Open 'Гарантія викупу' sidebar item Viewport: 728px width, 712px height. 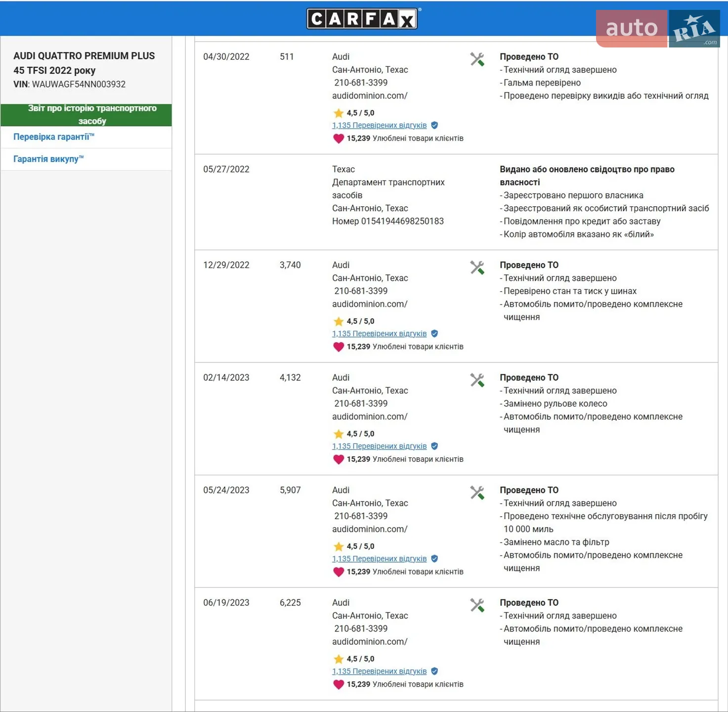coord(48,159)
